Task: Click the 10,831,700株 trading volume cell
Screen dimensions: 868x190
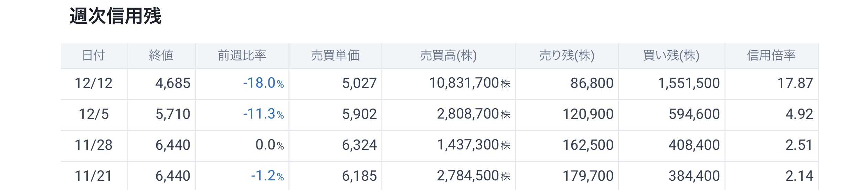Action: point(469,83)
